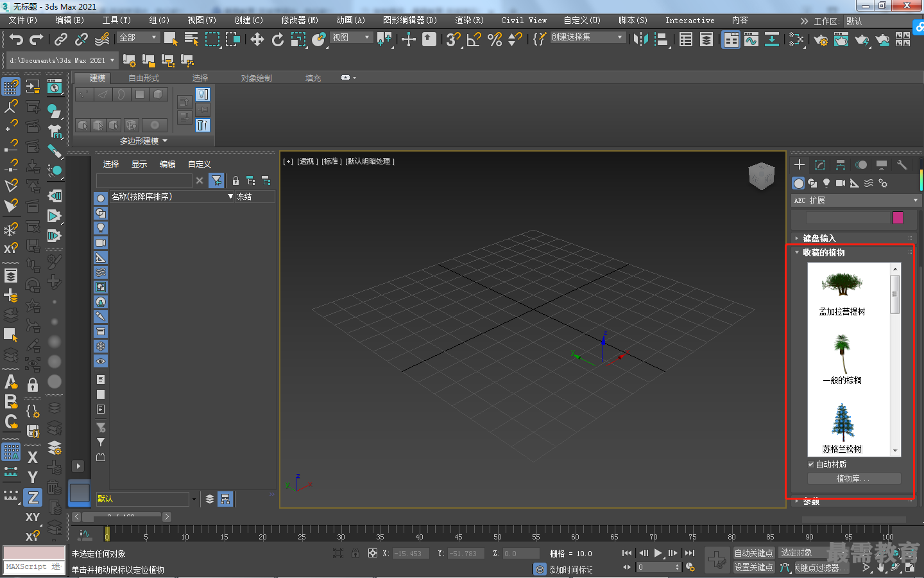The width and height of the screenshot is (924, 578).
Task: Open Render Setup teapot icon
Action: 821,40
